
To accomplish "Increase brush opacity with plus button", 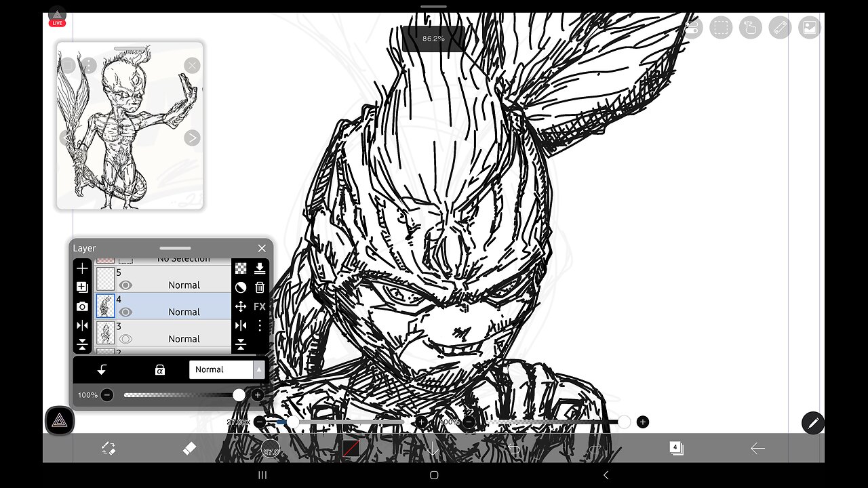I will pyautogui.click(x=643, y=422).
